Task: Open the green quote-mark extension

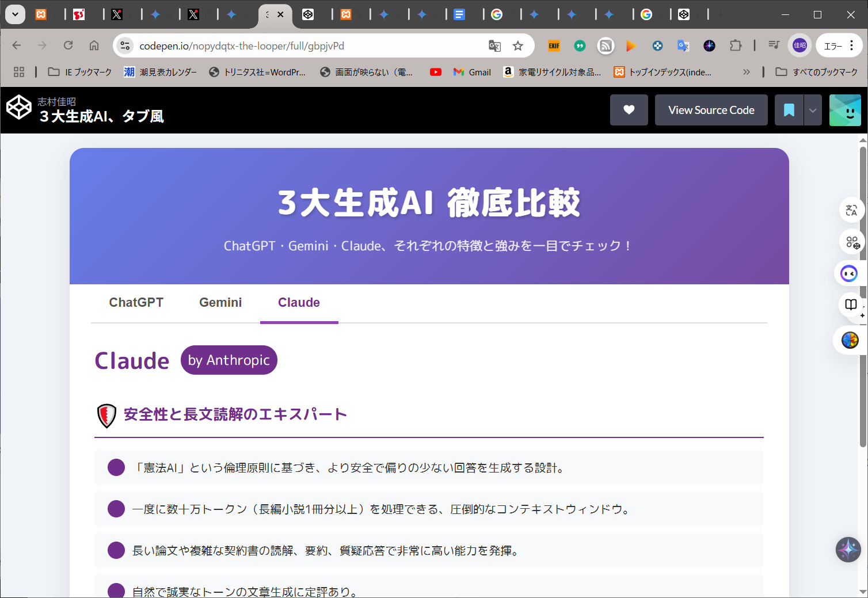Action: [580, 45]
